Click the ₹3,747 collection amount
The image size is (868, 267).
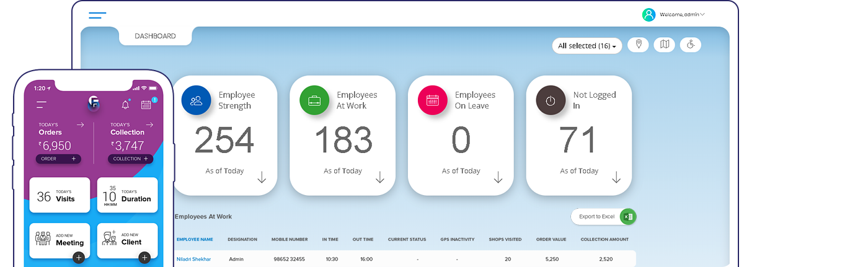point(127,146)
